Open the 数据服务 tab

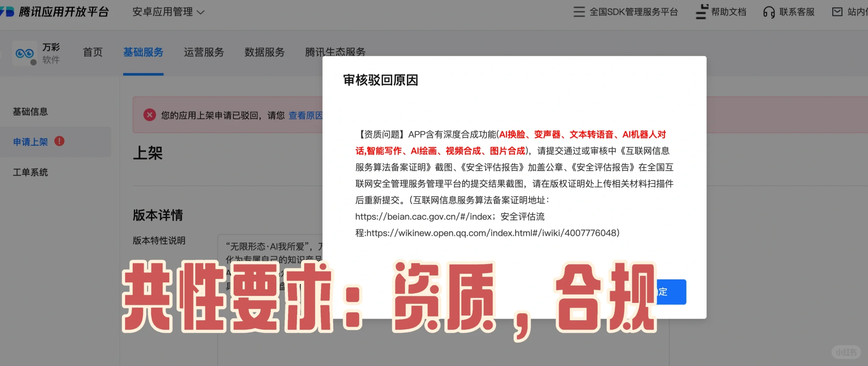pyautogui.click(x=264, y=52)
